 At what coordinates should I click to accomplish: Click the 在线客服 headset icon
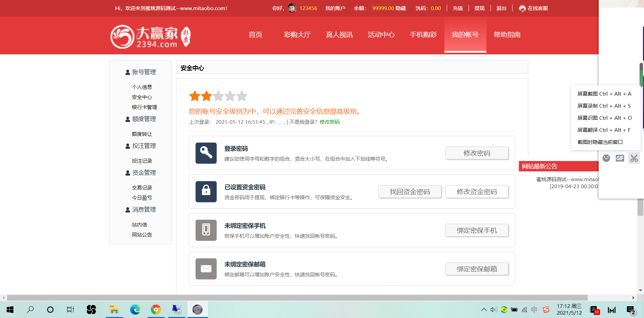pyautogui.click(x=522, y=8)
